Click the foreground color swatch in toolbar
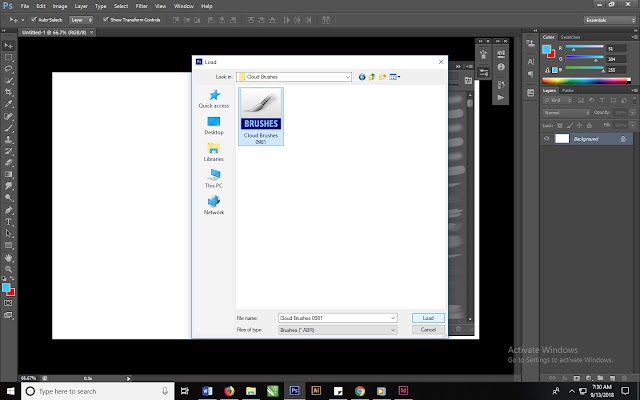Image resolution: width=640 pixels, height=400 pixels. click(x=6, y=288)
